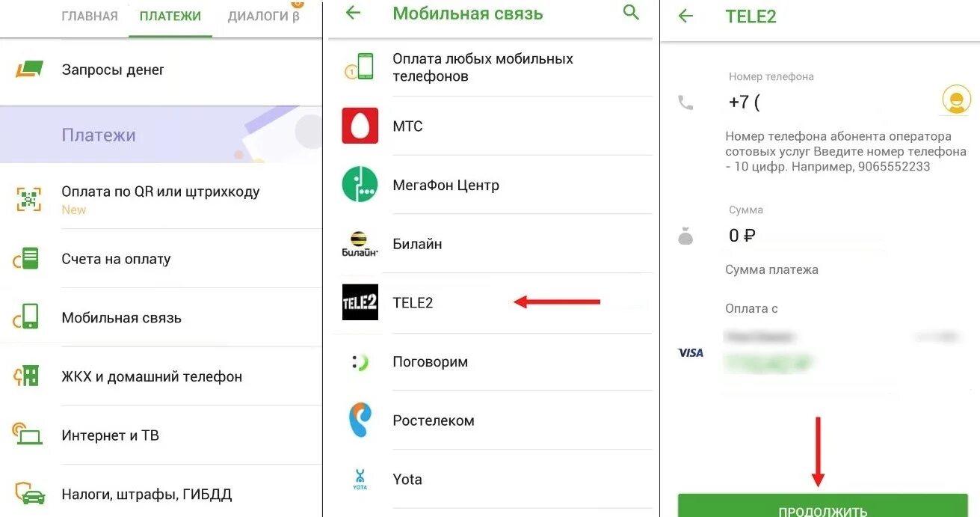Image resolution: width=980 pixels, height=517 pixels.
Task: Select the TELE2 black logo
Action: pos(360,302)
